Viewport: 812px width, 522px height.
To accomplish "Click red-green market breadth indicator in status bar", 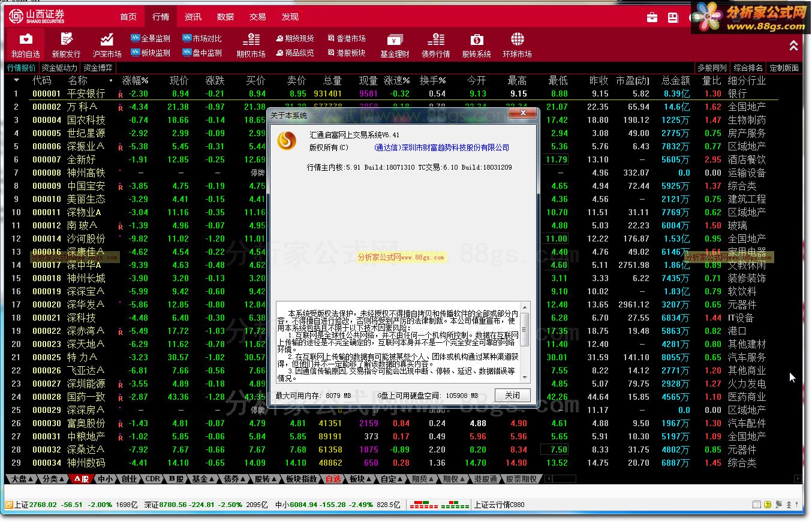I will (x=438, y=505).
